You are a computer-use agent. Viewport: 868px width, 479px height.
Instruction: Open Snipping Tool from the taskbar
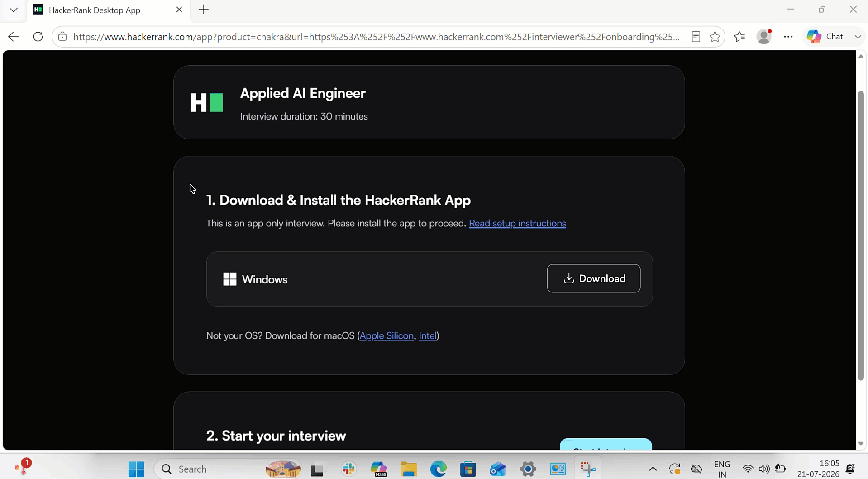tap(588, 469)
